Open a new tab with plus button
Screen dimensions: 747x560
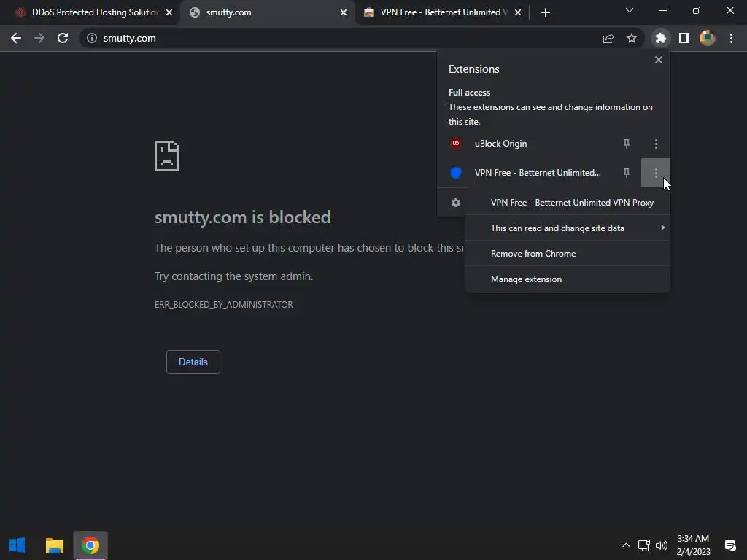[x=546, y=12]
